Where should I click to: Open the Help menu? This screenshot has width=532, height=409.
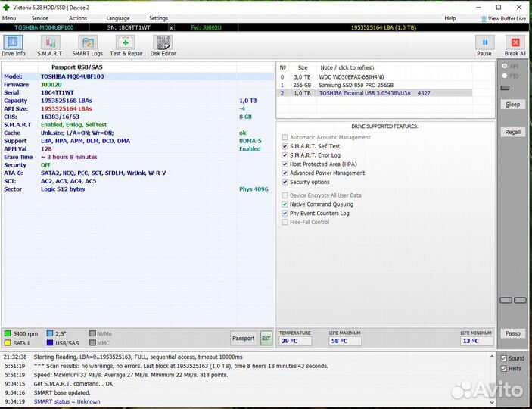point(450,18)
